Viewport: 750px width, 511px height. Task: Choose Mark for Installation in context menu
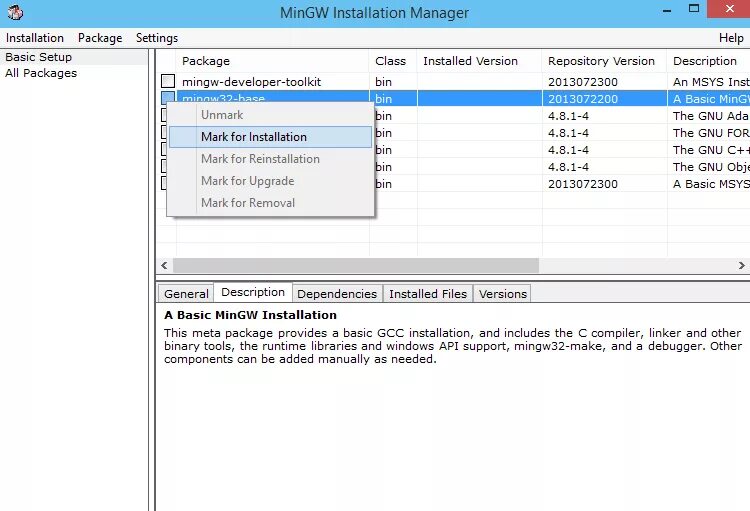tap(270, 137)
